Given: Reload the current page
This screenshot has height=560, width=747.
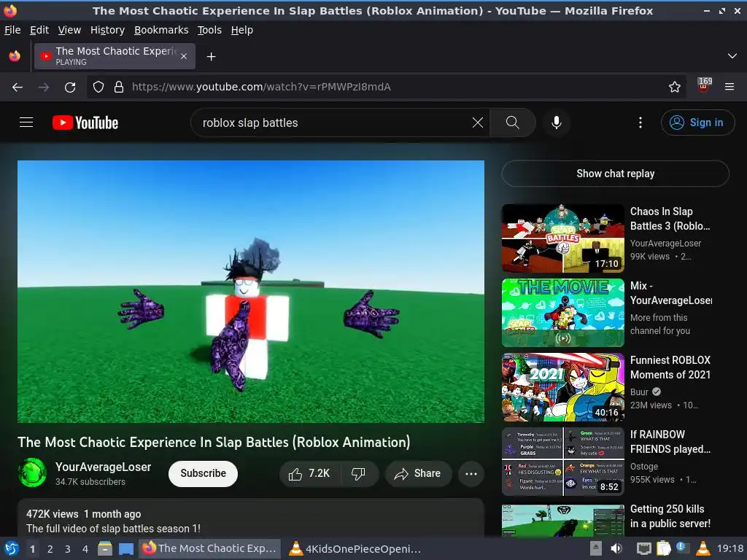Looking at the screenshot, I should 70,87.
